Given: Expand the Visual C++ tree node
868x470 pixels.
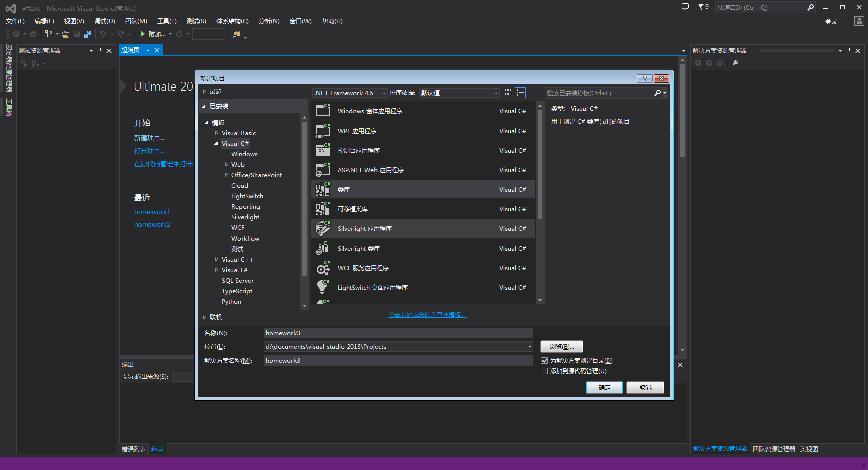Looking at the screenshot, I should click(216, 260).
